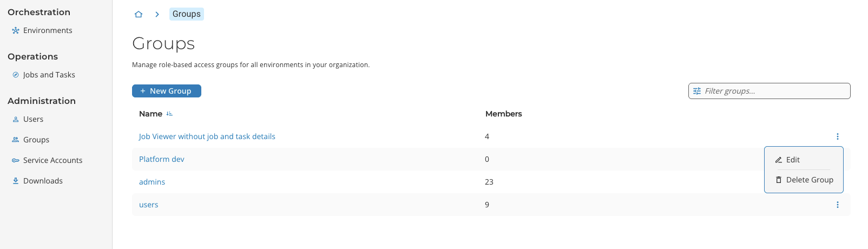868x249 pixels.
Task: Select Groups in the Administration sidebar
Action: pyautogui.click(x=36, y=140)
